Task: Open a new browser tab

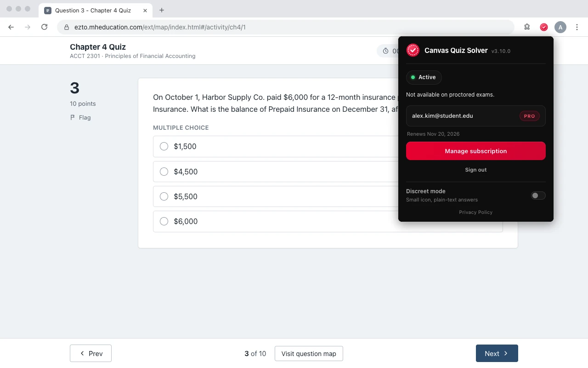Action: point(162,10)
